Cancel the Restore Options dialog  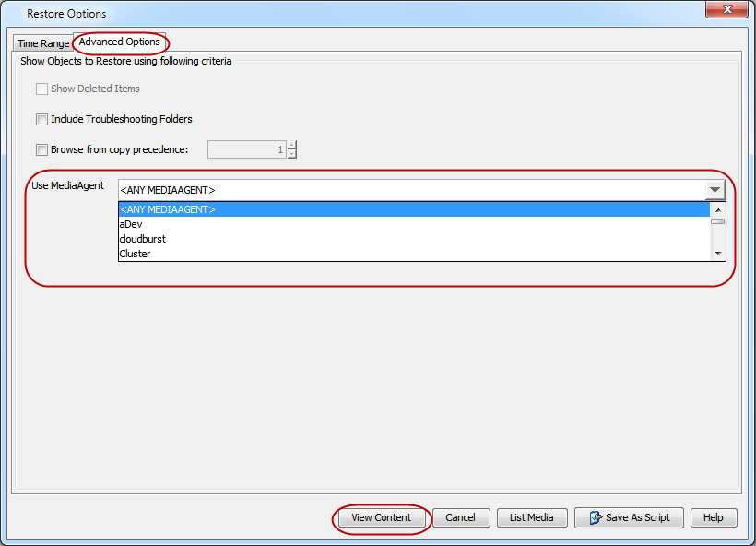[x=460, y=517]
